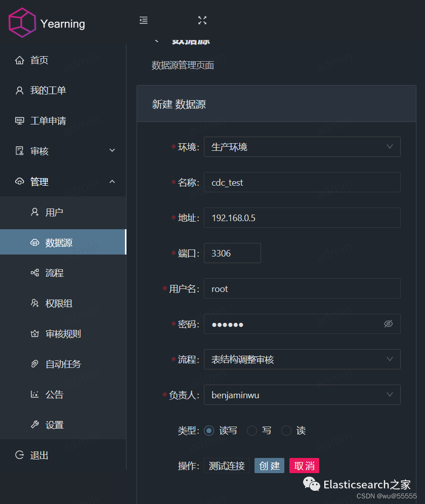Toggle password visibility eye icon

point(388,324)
